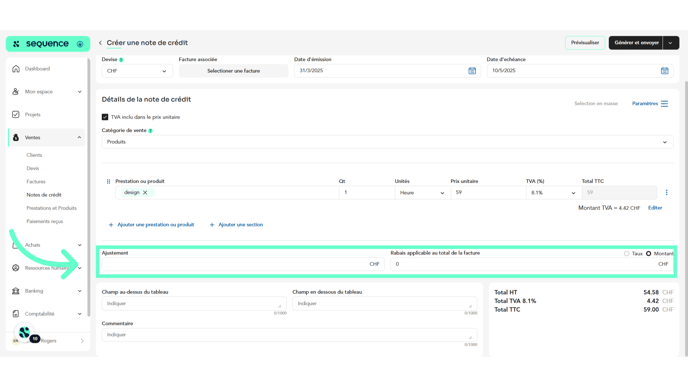Open calendar picker for Date d'émission
Viewport: 688px width, 387px height.
coord(472,71)
